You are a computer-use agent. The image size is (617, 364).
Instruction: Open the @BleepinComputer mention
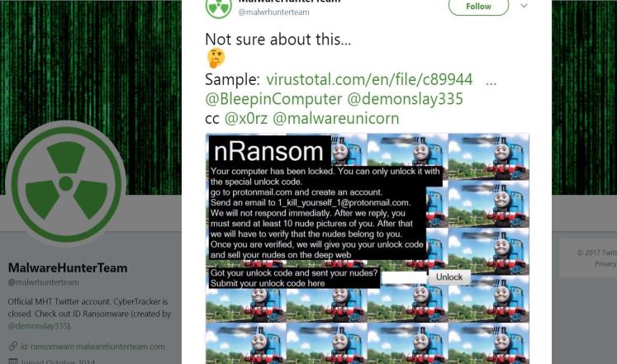(x=273, y=99)
